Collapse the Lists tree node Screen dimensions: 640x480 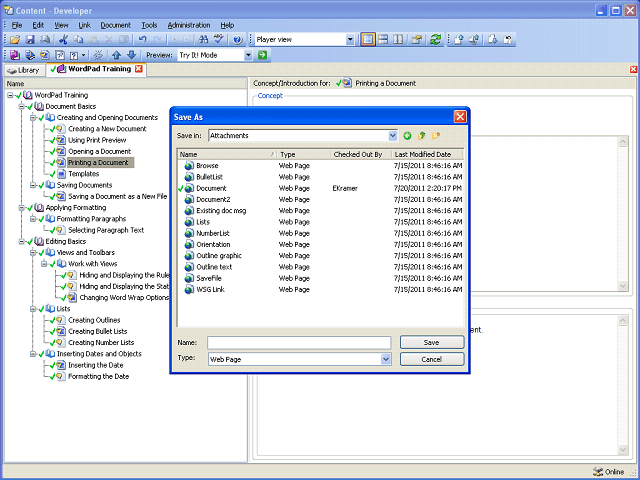pyautogui.click(x=33, y=309)
